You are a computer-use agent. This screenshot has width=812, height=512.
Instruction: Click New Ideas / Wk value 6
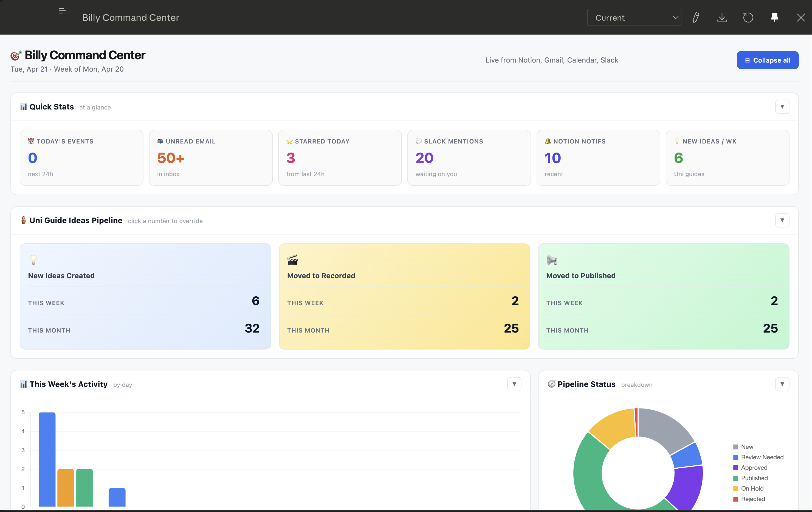tap(678, 158)
